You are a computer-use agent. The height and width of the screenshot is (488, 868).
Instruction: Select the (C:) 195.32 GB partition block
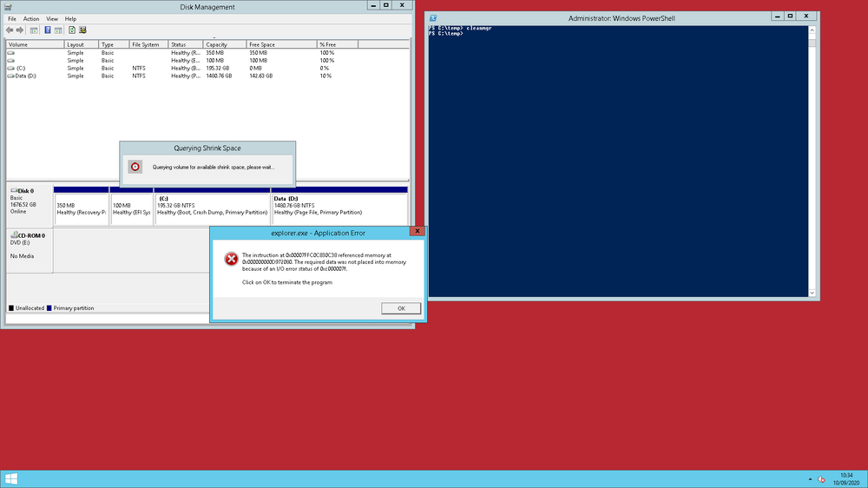[x=213, y=206]
